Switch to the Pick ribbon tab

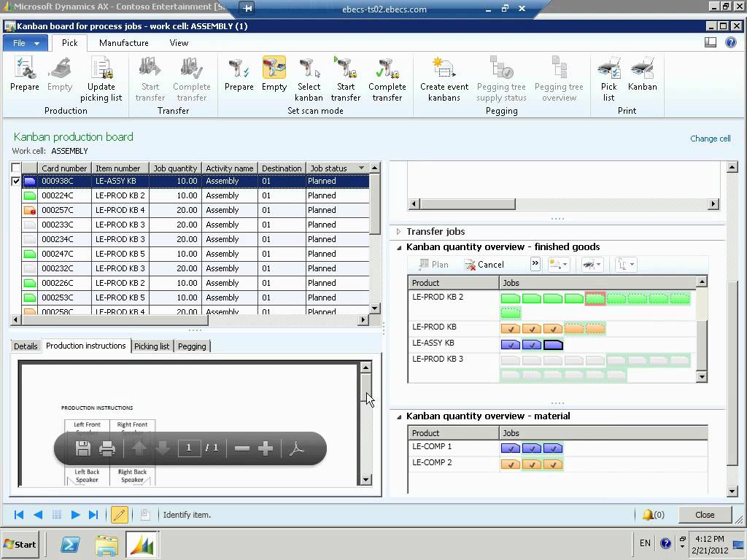[x=69, y=43]
